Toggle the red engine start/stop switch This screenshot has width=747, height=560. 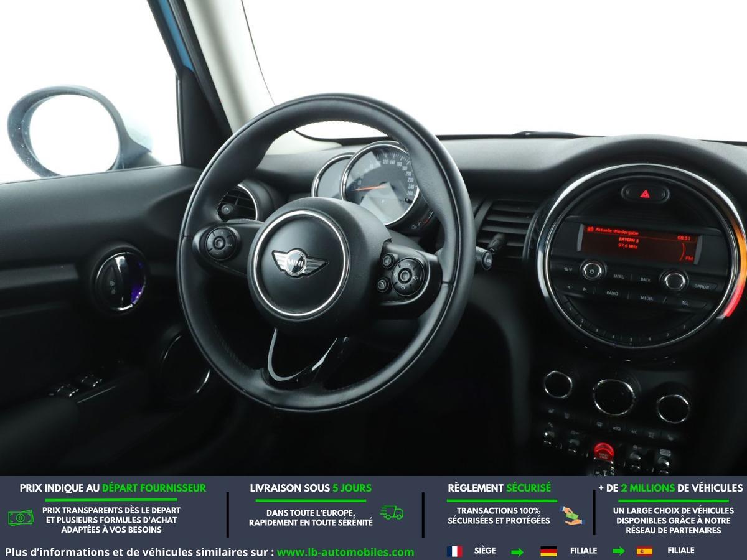click(x=603, y=452)
